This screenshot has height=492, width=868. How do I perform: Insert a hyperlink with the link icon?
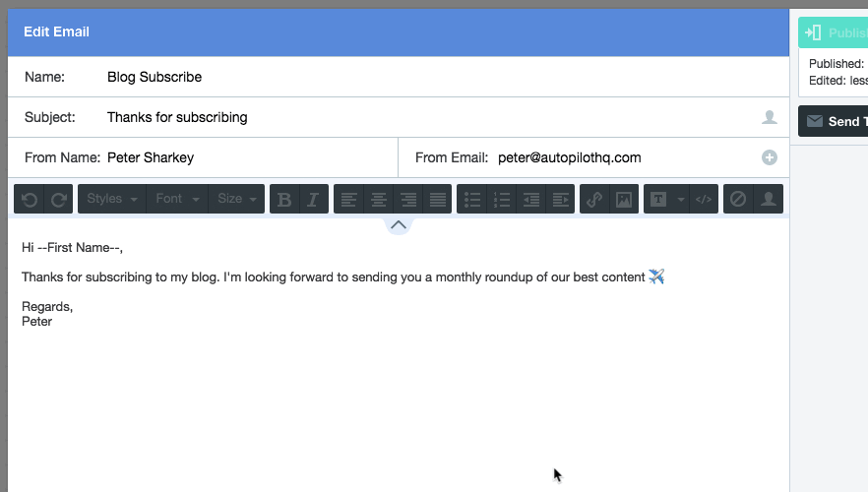[594, 200]
